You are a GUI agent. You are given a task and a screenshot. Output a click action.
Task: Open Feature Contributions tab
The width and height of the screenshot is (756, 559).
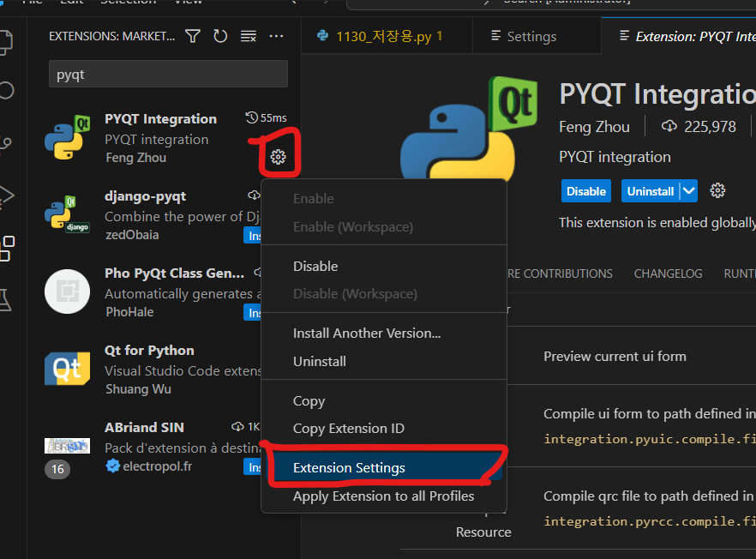[560, 273]
